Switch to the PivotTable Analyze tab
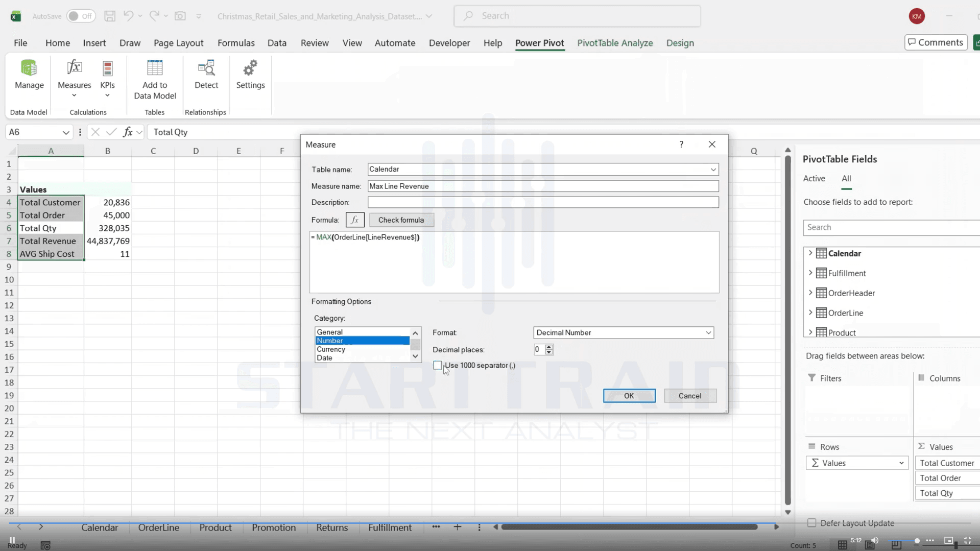The height and width of the screenshot is (551, 980). [x=615, y=43]
